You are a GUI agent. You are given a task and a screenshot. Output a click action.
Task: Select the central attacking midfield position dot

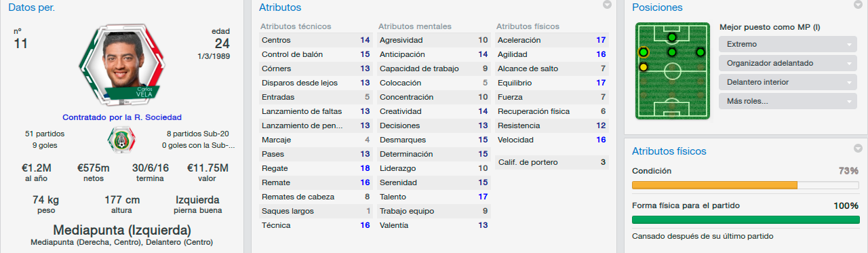(671, 52)
